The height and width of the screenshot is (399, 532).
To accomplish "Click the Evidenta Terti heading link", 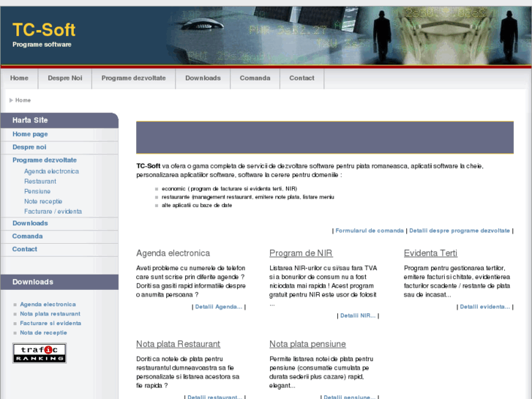I will click(x=430, y=253).
